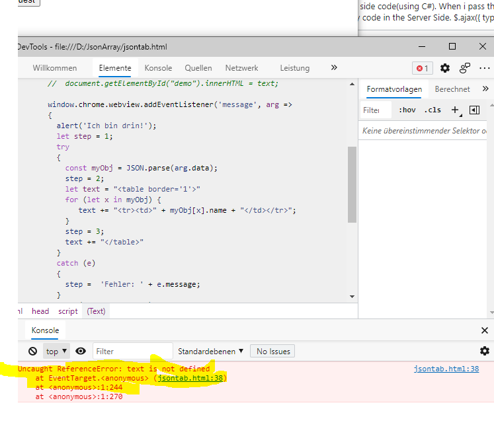Click the No Issues button
The width and height of the screenshot is (494, 448).
272,352
